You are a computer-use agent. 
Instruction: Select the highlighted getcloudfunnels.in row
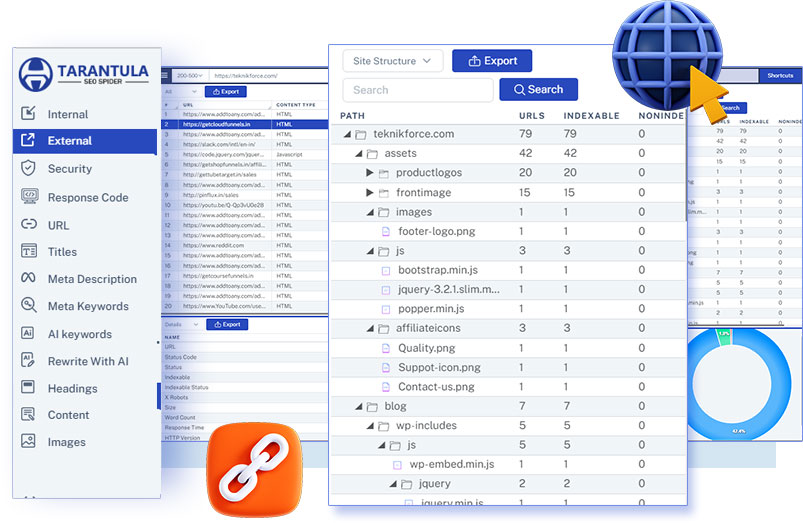tap(245, 124)
